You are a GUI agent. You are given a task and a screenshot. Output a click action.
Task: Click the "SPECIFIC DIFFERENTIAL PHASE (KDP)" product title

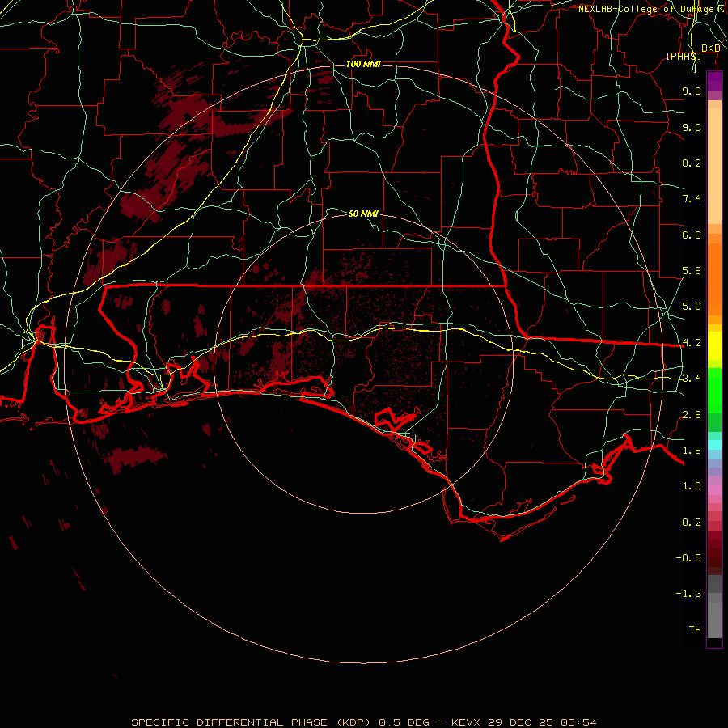click(x=253, y=722)
